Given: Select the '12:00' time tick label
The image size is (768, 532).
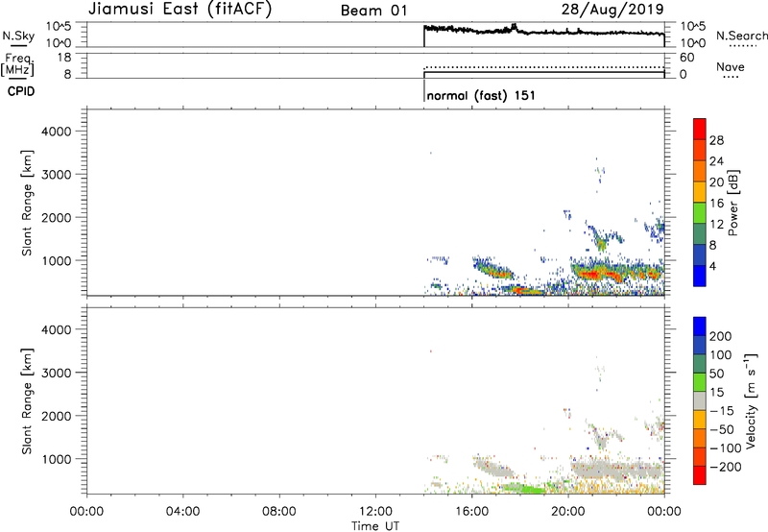Looking at the screenshot, I should point(375,512).
